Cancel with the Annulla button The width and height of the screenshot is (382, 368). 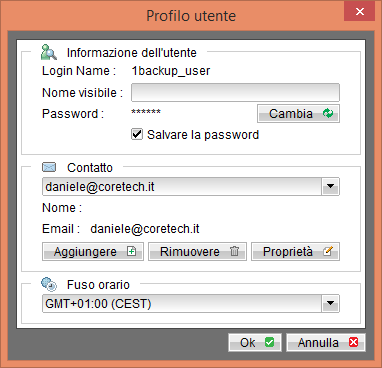click(326, 342)
